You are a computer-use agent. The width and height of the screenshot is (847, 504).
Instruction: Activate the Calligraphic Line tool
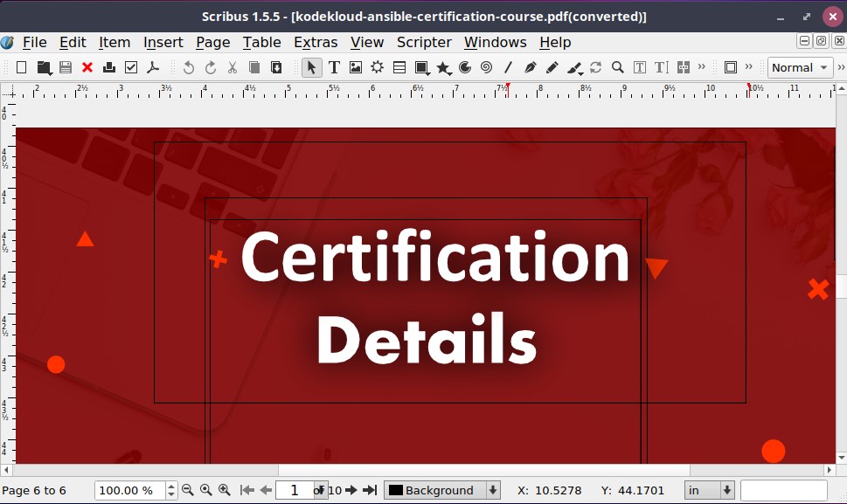573,67
